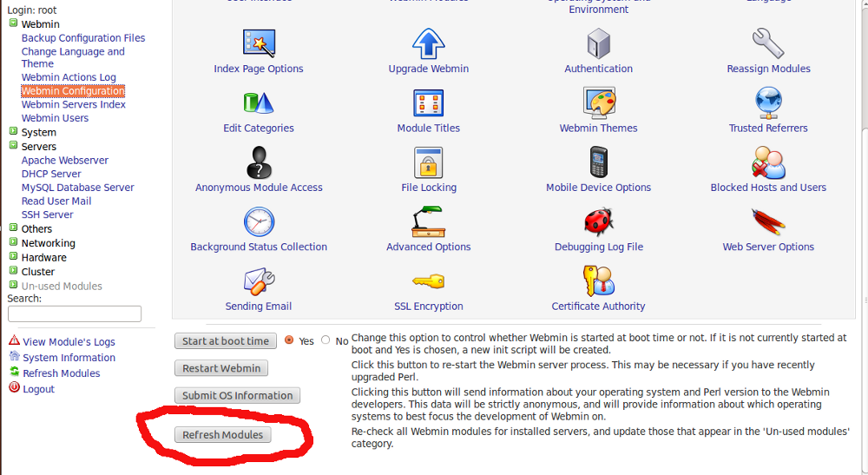Open the Index Page Options icon
The width and height of the screenshot is (868, 475).
point(259,43)
